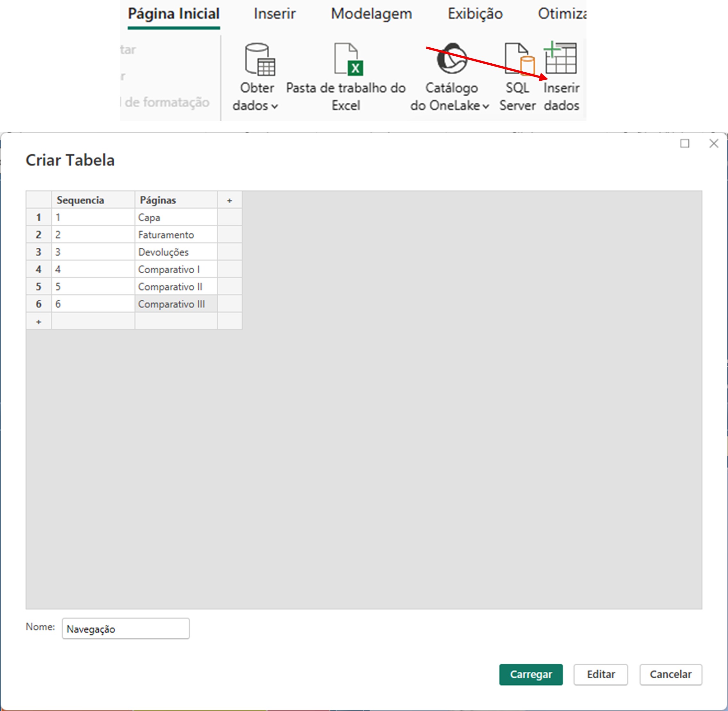Add a new row with plus
The image size is (728, 711).
pyautogui.click(x=38, y=322)
